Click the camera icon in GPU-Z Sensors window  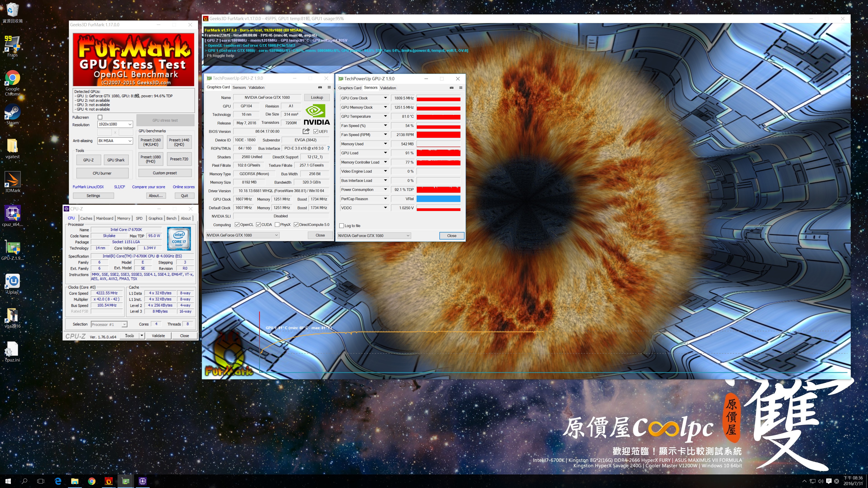tap(452, 88)
